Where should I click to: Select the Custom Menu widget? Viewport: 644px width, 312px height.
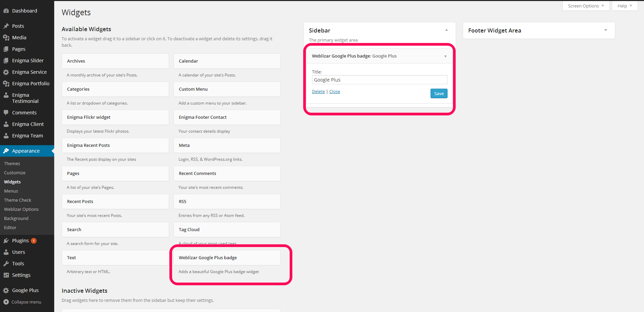227,89
